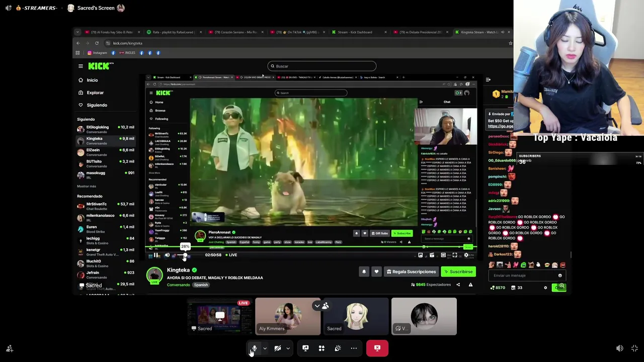The width and height of the screenshot is (644, 362).
Task: Click the Kick hamburger menu icon
Action: [x=80, y=66]
